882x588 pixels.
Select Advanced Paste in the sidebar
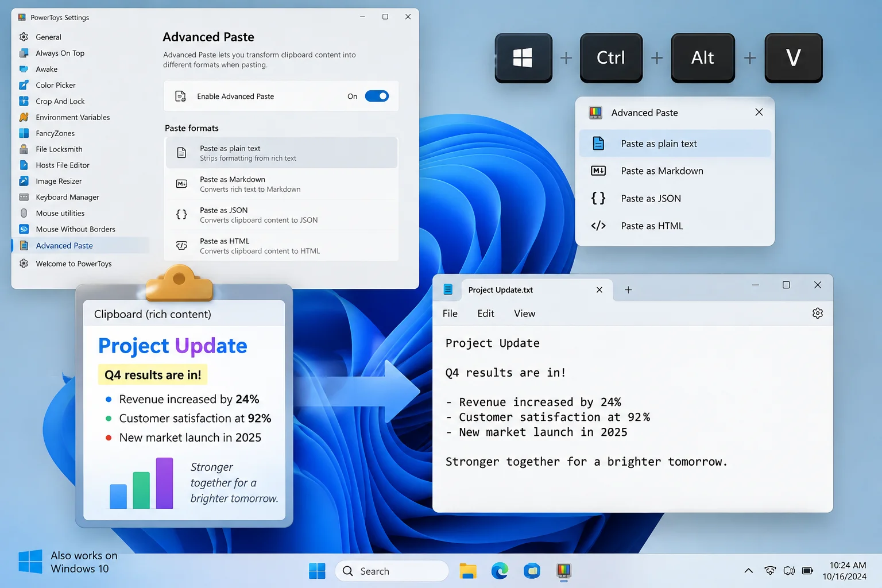[80, 245]
